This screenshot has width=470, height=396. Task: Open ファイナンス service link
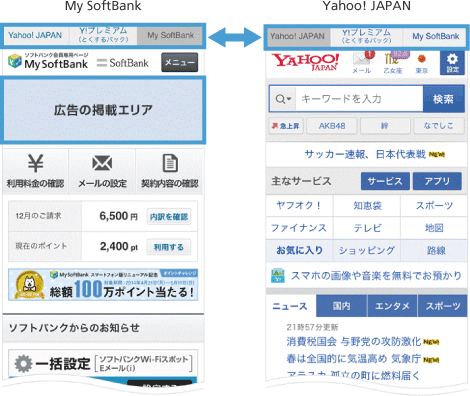(299, 228)
